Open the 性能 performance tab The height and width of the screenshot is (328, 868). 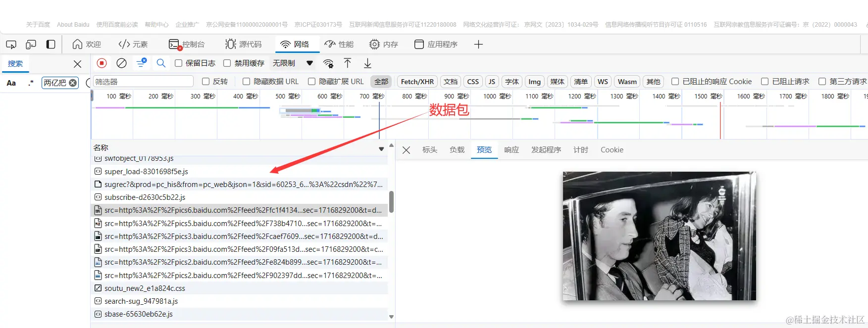(339, 45)
